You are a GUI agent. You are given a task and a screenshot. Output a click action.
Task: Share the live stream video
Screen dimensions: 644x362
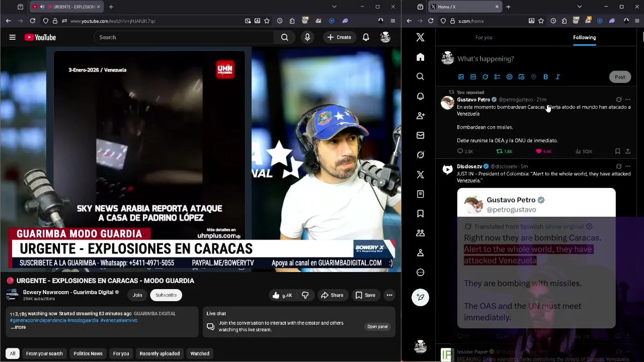point(332,295)
